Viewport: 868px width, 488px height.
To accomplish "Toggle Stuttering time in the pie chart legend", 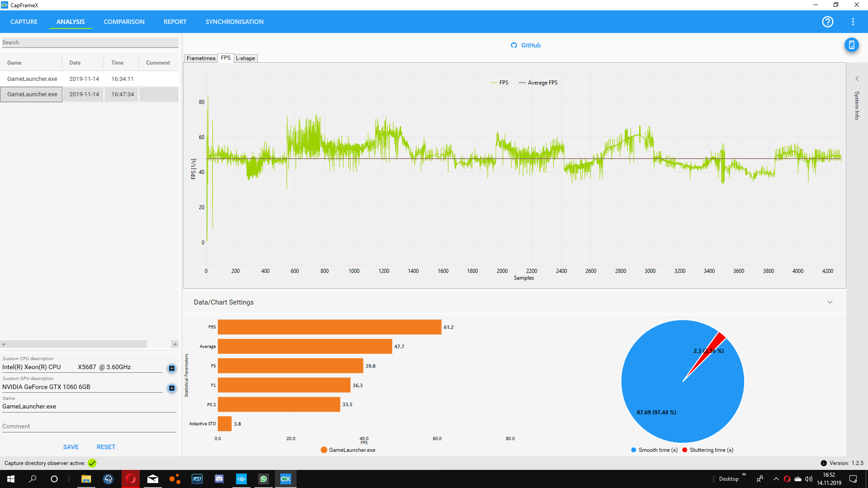I will coord(708,450).
